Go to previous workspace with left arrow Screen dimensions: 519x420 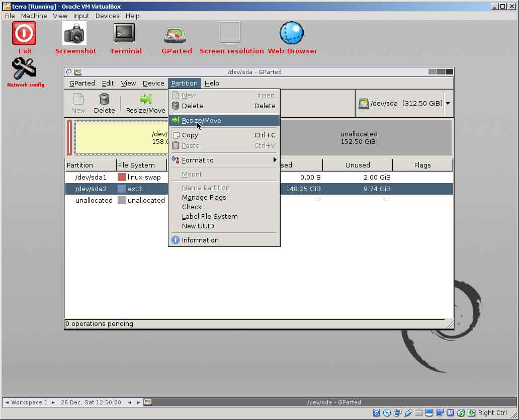coord(7,402)
